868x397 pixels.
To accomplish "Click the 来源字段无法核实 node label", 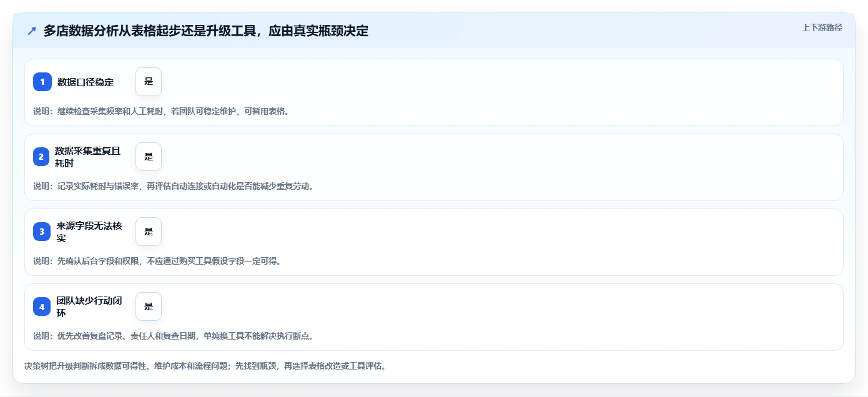I will 89,232.
